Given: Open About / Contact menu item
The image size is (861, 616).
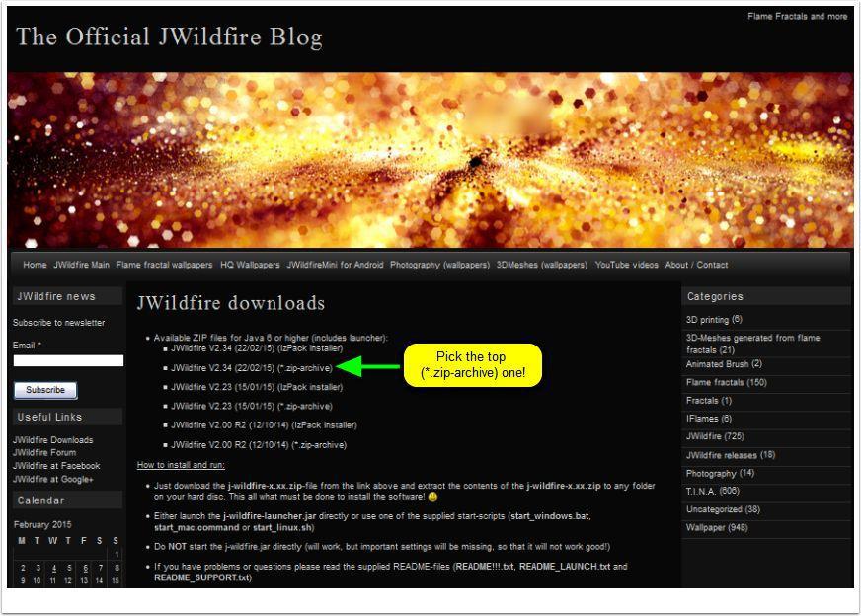Looking at the screenshot, I should (x=696, y=265).
